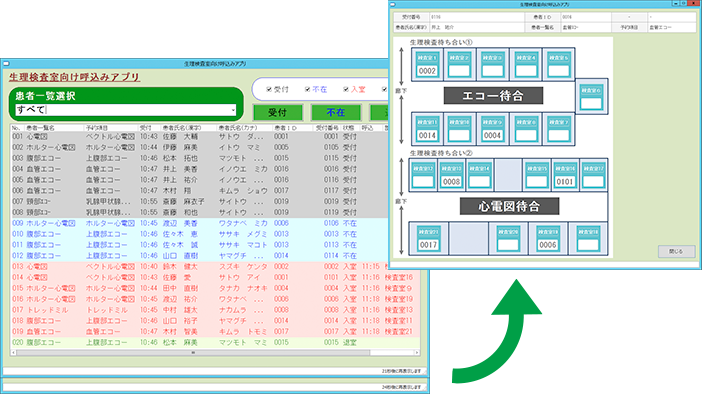Viewport: 702px width, 394px height.
Task: Choose examination room 19 tile showing 0006
Action: tap(548, 239)
